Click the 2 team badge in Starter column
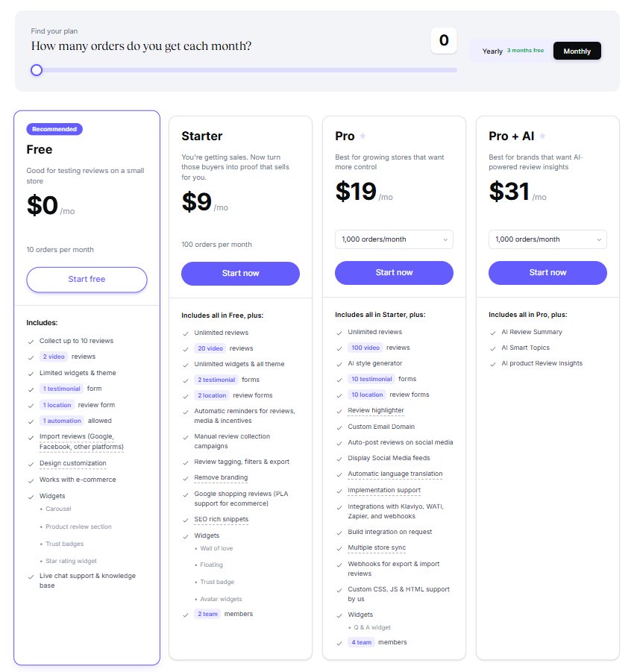Viewport: 634px width, 672px height. (x=207, y=614)
